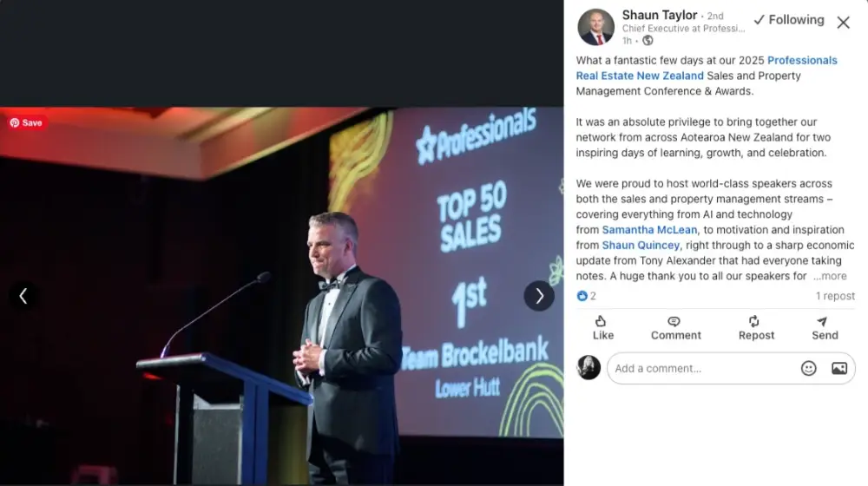
Task: Open Shaun Taylor's profile picture
Action: point(596,27)
